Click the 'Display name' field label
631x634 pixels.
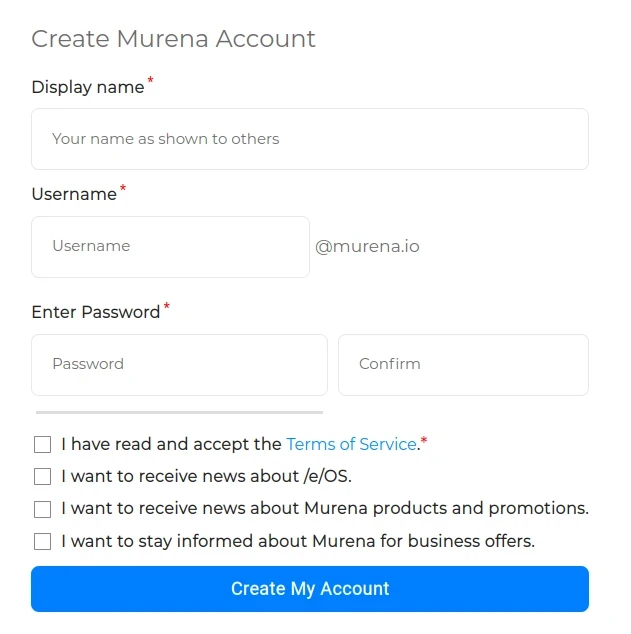(88, 87)
